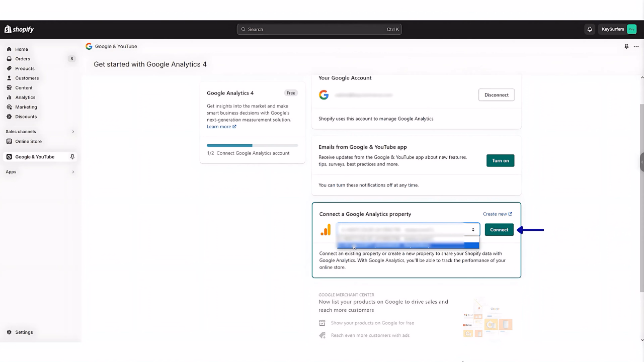Image resolution: width=644 pixels, height=362 pixels.
Task: Follow the Learn more link
Action: tap(221, 127)
